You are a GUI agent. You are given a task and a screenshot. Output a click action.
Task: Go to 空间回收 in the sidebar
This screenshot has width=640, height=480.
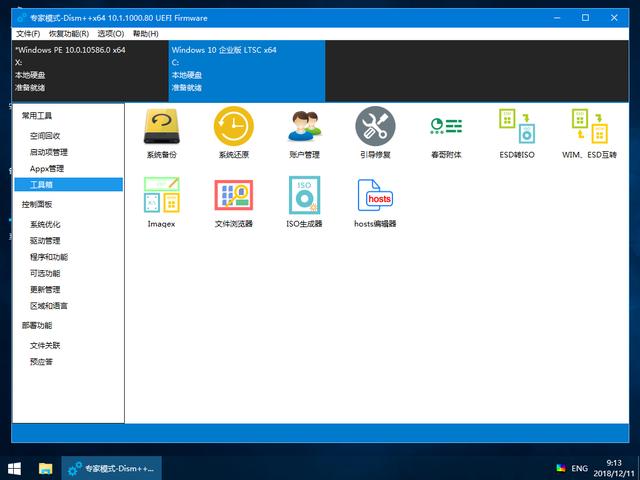[45, 136]
